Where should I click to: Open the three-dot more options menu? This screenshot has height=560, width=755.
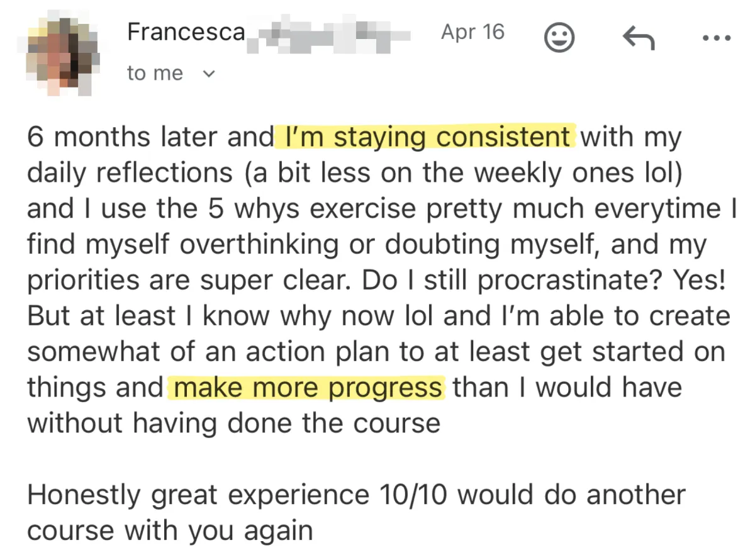717,38
